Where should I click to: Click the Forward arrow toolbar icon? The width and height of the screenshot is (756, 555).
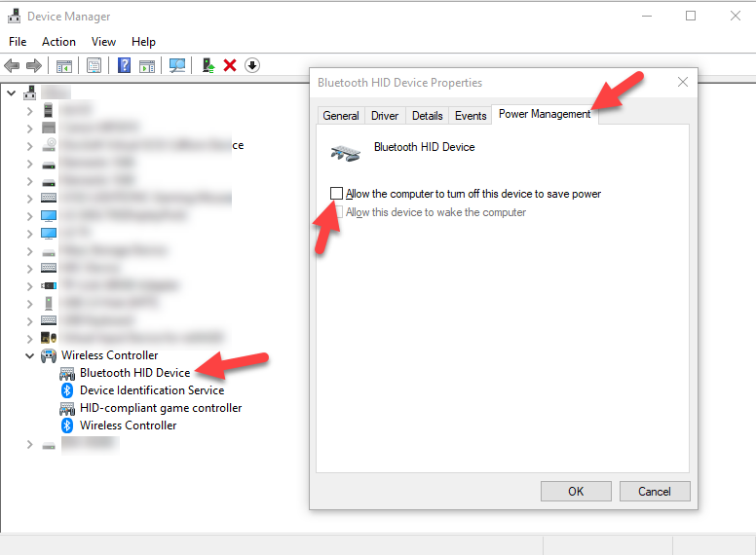pos(34,65)
